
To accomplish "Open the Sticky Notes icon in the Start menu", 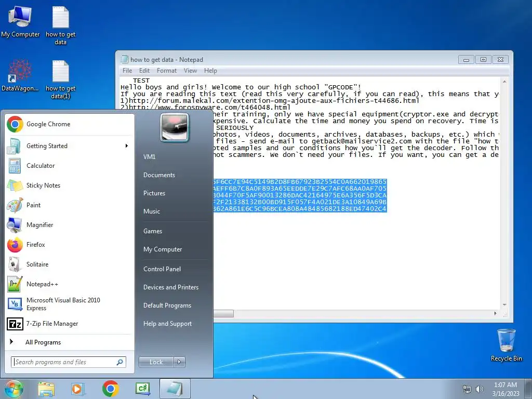I will coord(15,185).
